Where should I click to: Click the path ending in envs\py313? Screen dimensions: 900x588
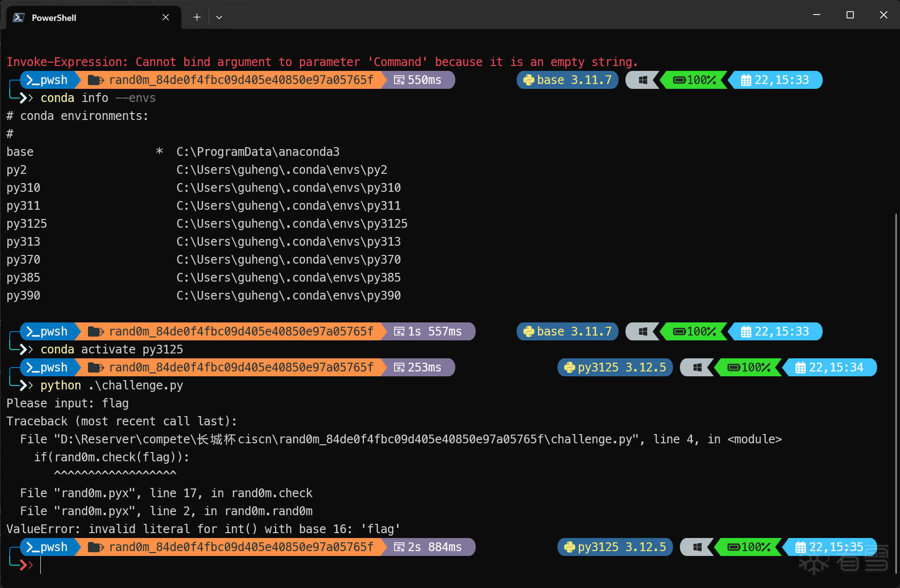[289, 242]
